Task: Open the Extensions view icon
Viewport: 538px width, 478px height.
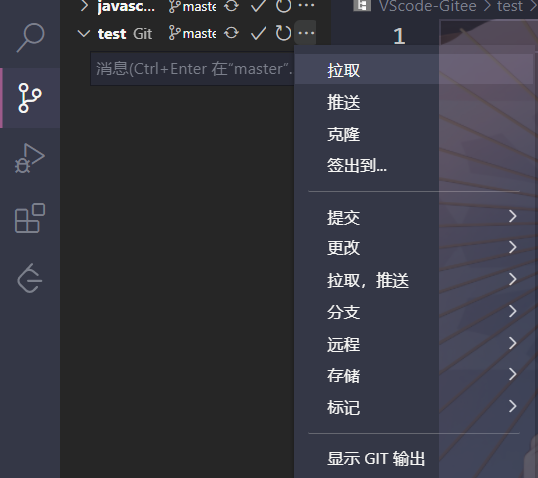Action: (30, 218)
